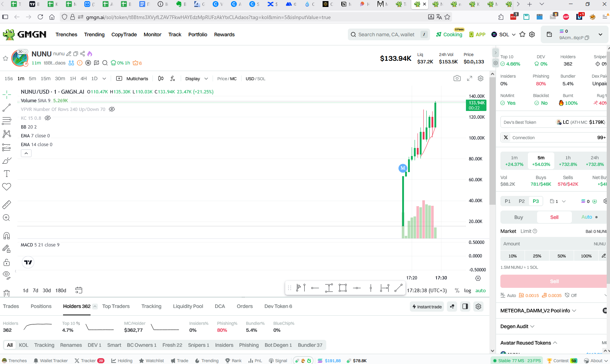Expand the Degen Audit section

tap(517, 326)
